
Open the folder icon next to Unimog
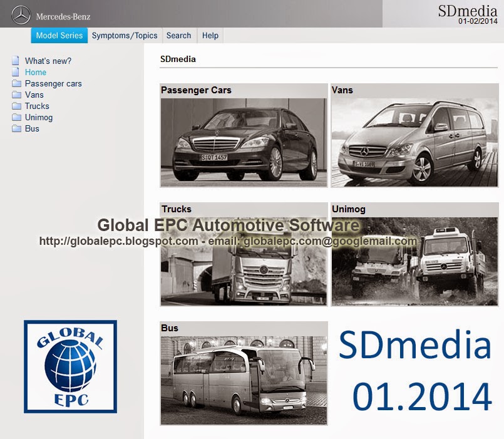(15, 117)
